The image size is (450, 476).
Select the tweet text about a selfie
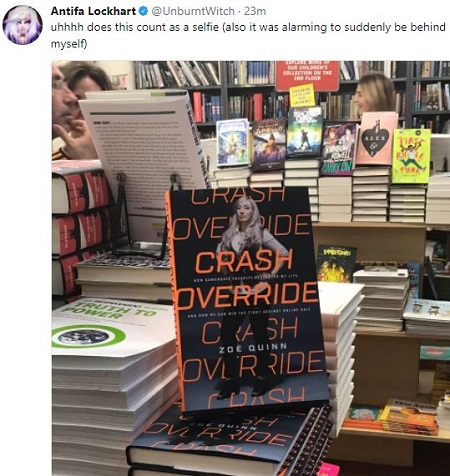(248, 35)
